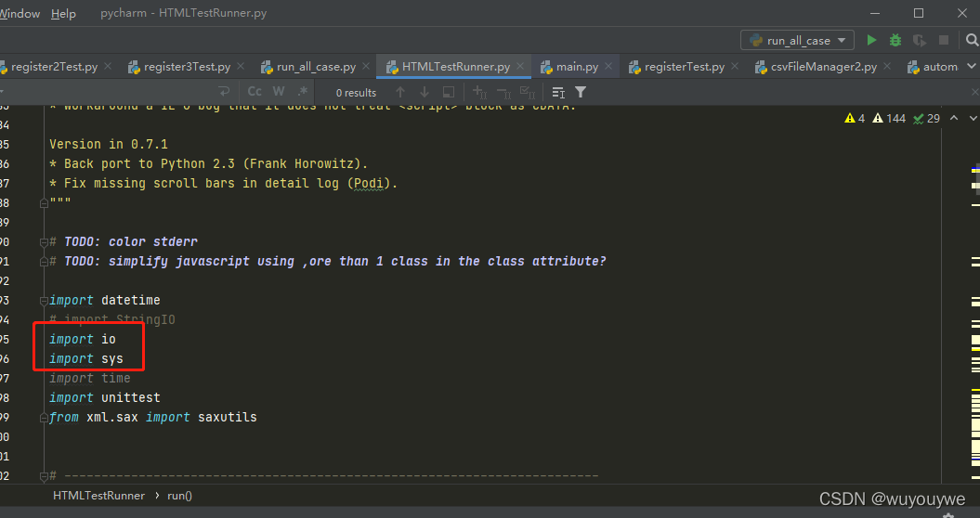
Task: Place cursor on import unittest line
Action: click(104, 397)
